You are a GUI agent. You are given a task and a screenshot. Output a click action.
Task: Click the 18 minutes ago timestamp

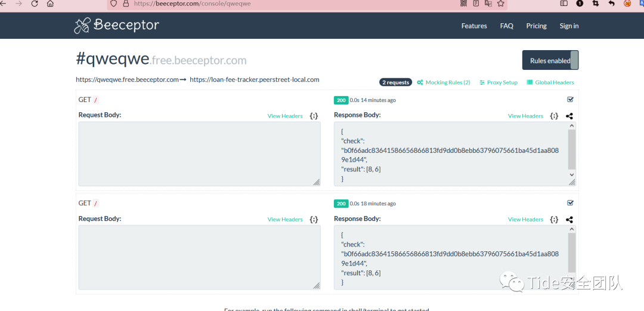point(378,203)
